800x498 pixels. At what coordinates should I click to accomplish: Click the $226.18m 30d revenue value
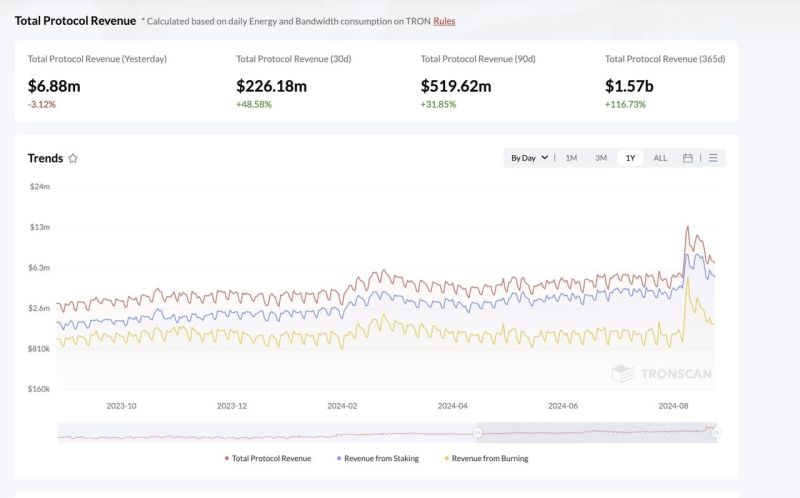(x=272, y=86)
